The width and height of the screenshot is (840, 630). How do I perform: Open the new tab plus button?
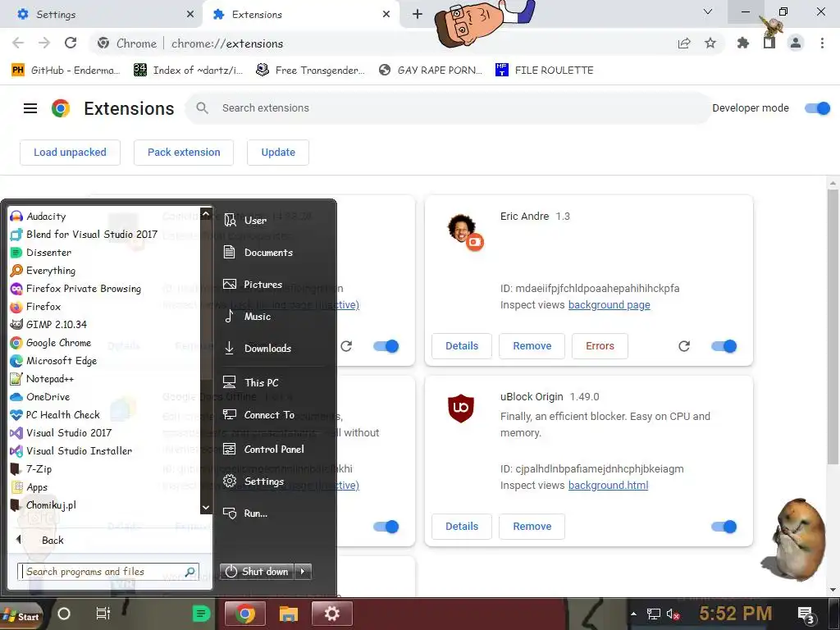tap(418, 15)
